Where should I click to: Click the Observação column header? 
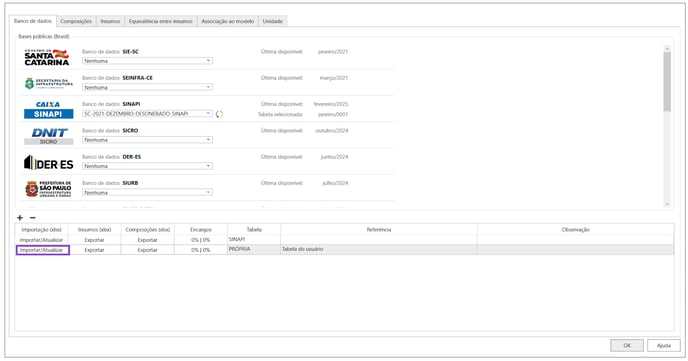[575, 229]
